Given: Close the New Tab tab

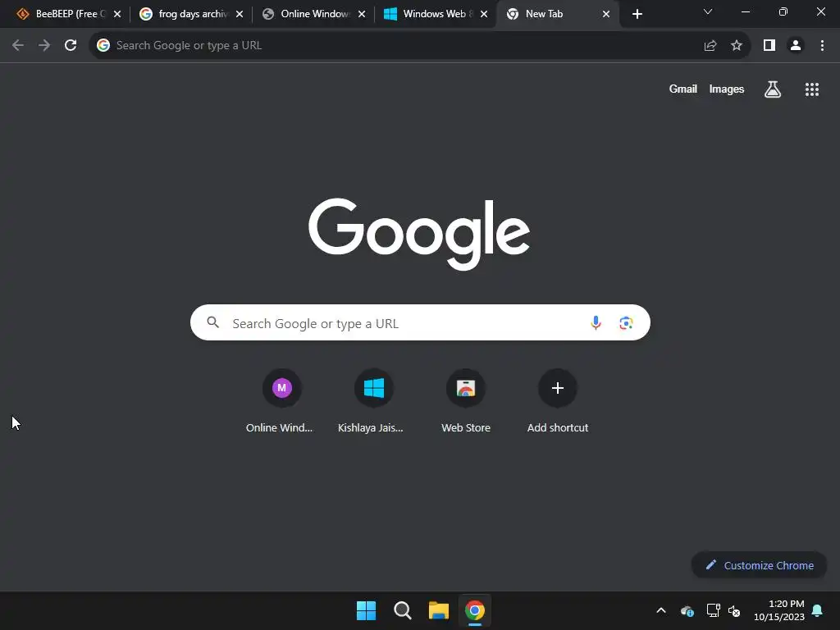Looking at the screenshot, I should coord(606,15).
